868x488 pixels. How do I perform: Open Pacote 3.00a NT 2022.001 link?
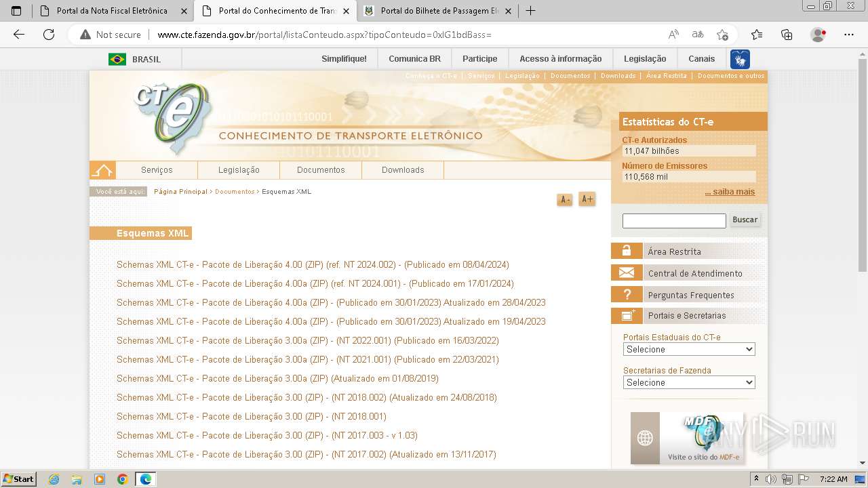point(308,341)
